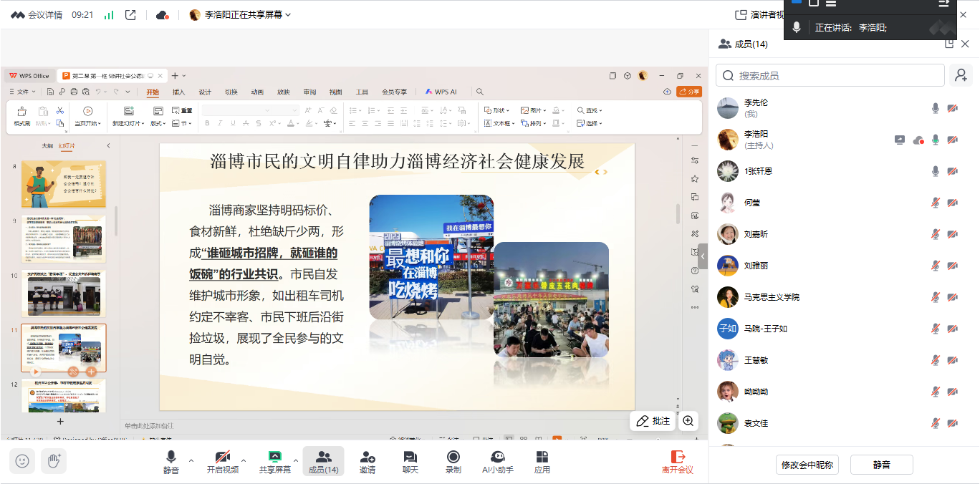This screenshot has width=980, height=484.
Task: Toggle 何莹's muted microphone icon
Action: (x=935, y=203)
